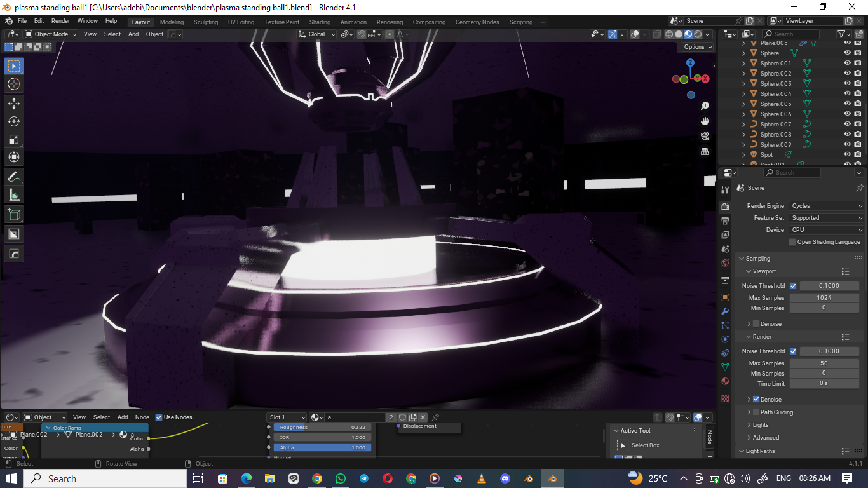Open the Output properties tab
The height and width of the screenshot is (488, 868).
coord(725,220)
